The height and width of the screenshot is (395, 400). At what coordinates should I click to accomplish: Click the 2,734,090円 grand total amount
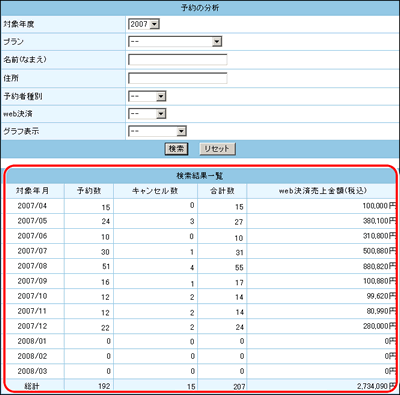376,386
